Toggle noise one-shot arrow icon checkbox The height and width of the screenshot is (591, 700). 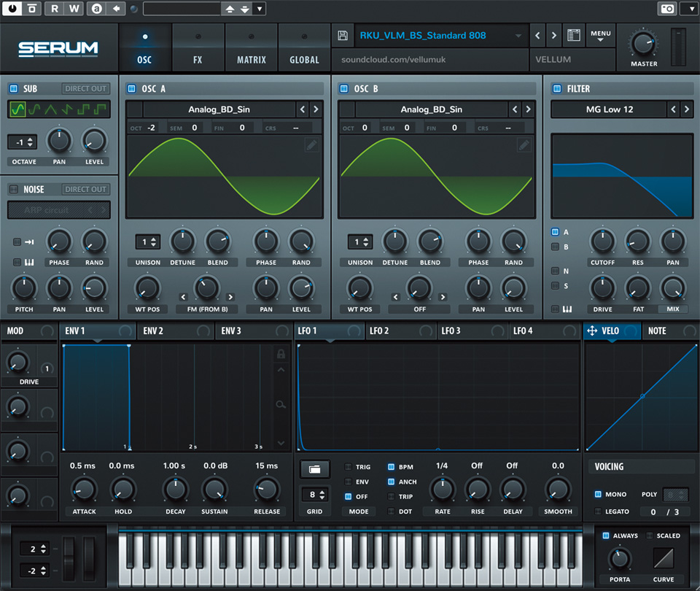[x=17, y=242]
